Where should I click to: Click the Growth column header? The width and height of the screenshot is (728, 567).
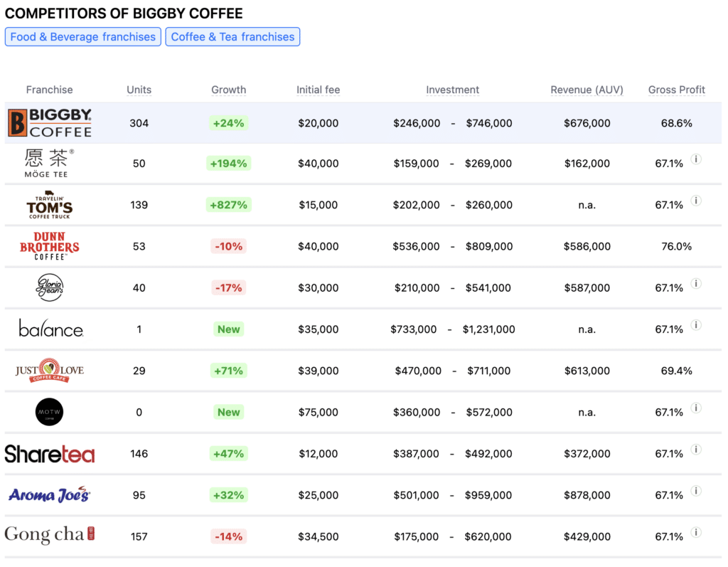[228, 90]
